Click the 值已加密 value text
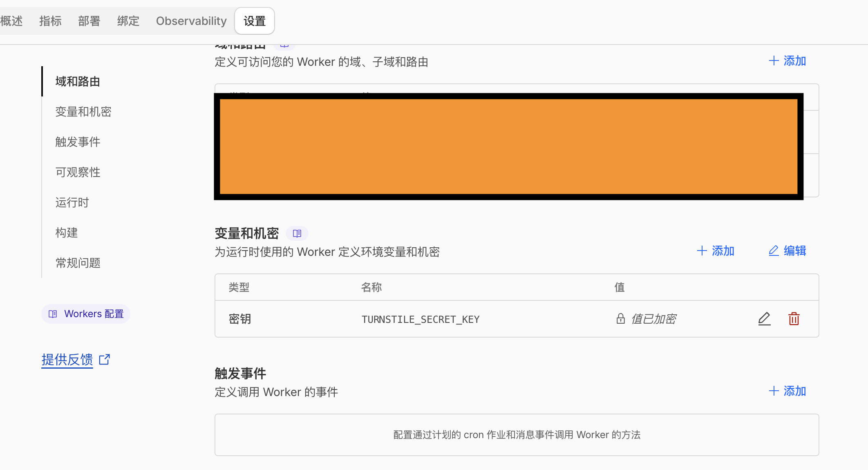868x470 pixels. tap(654, 319)
